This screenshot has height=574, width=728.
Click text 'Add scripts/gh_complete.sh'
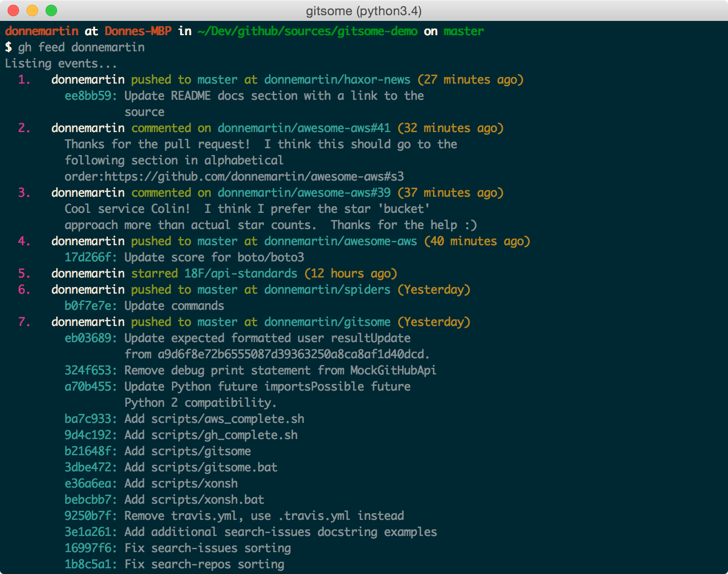(x=211, y=435)
